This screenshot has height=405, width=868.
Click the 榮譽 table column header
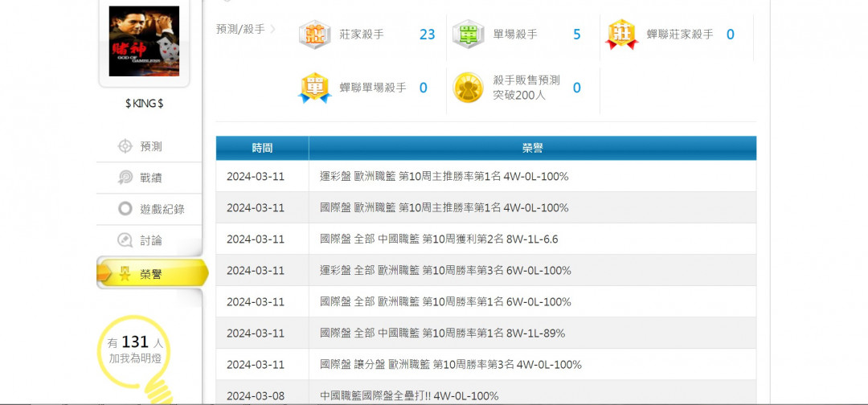click(533, 148)
